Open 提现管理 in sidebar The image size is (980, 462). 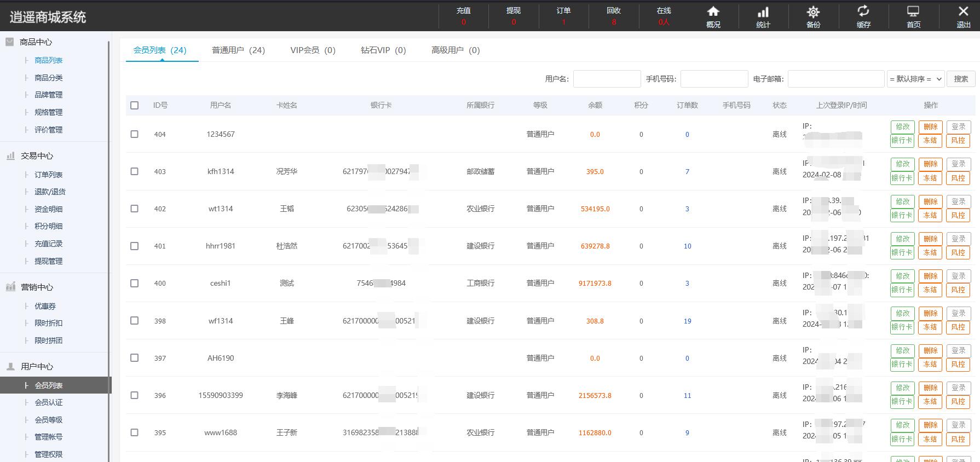(49, 261)
